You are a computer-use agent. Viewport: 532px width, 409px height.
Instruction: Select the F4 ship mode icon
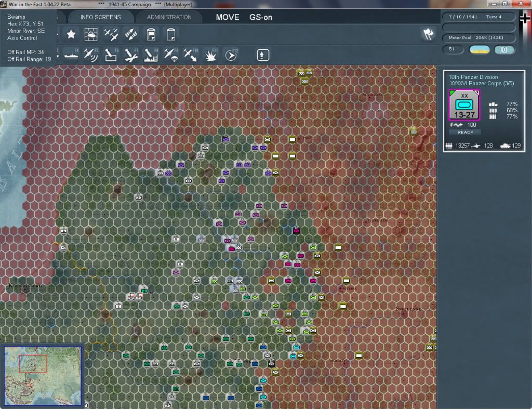click(x=71, y=55)
